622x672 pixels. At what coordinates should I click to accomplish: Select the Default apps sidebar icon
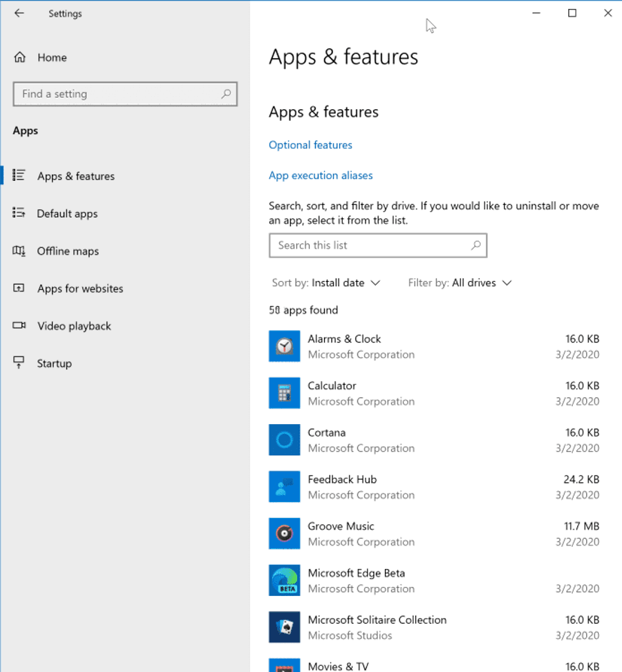click(x=19, y=213)
